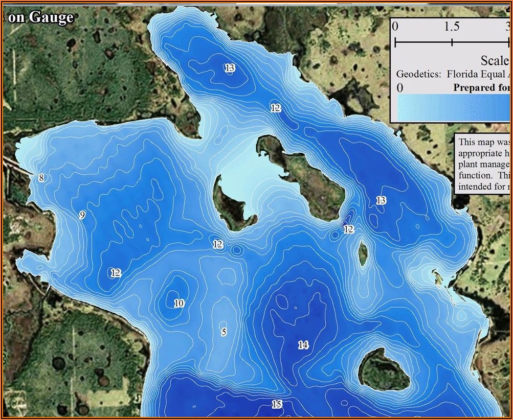Click the 13 depth label in the northern arm
Screen dimensions: 513x420
[230, 67]
